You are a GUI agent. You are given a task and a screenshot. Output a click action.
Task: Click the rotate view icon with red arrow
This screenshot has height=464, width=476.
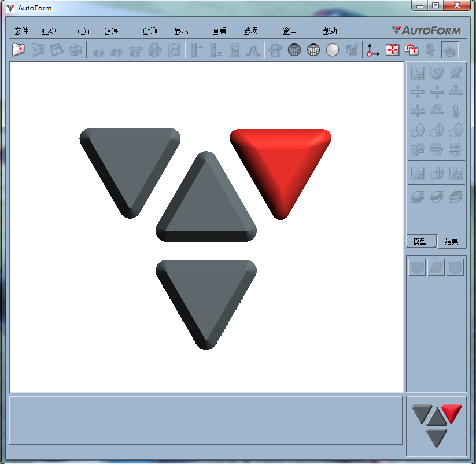pos(411,50)
